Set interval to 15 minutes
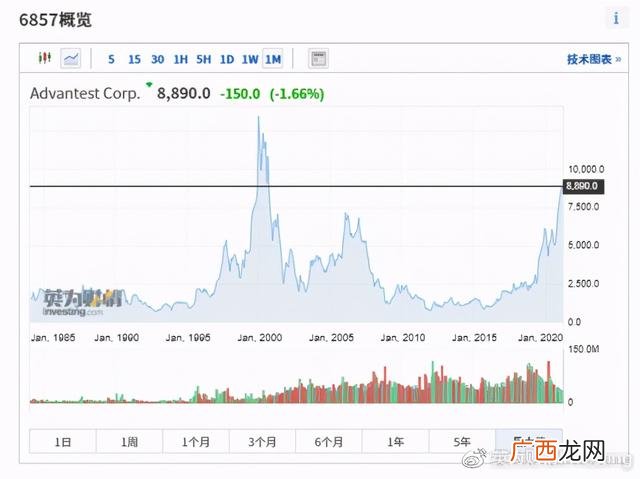 coord(134,59)
